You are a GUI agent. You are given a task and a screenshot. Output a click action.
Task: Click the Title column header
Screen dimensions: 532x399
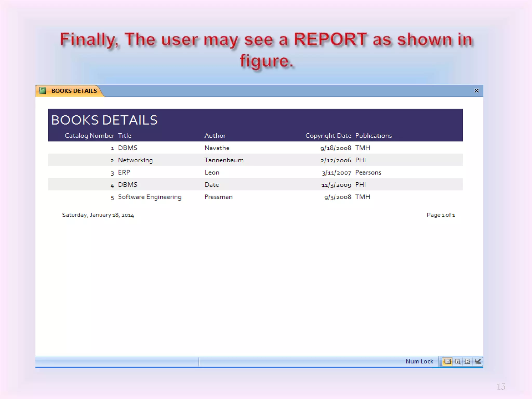point(125,136)
